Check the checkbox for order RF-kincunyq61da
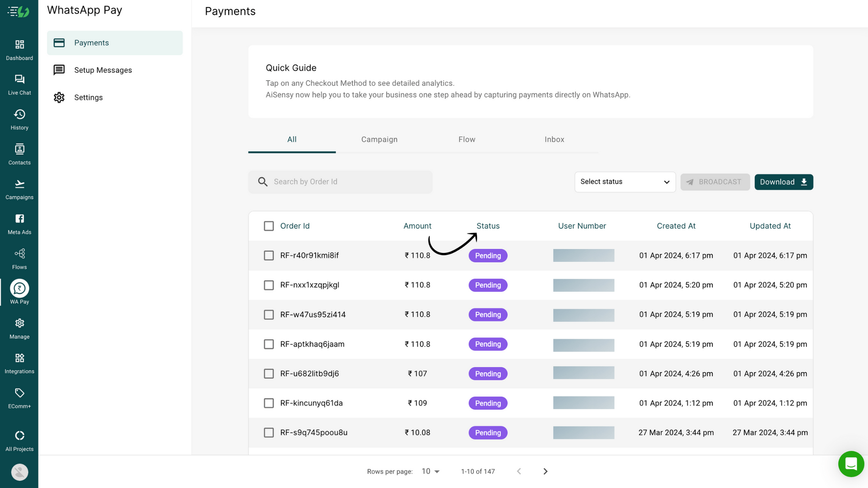868x488 pixels. (269, 403)
